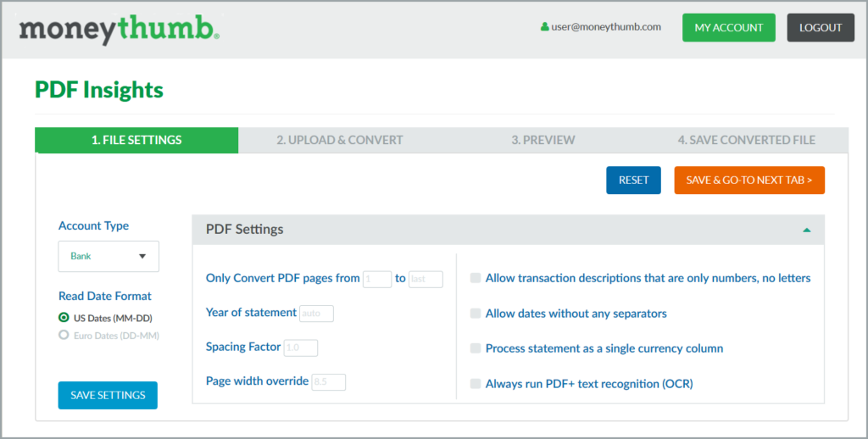The width and height of the screenshot is (868, 439).
Task: Enable Always run PDF+ text recognition (OCR)
Action: (x=475, y=384)
